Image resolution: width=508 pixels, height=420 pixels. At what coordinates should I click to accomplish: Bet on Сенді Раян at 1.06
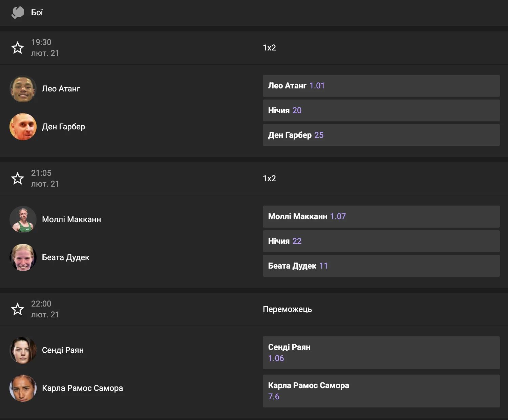[x=381, y=353]
